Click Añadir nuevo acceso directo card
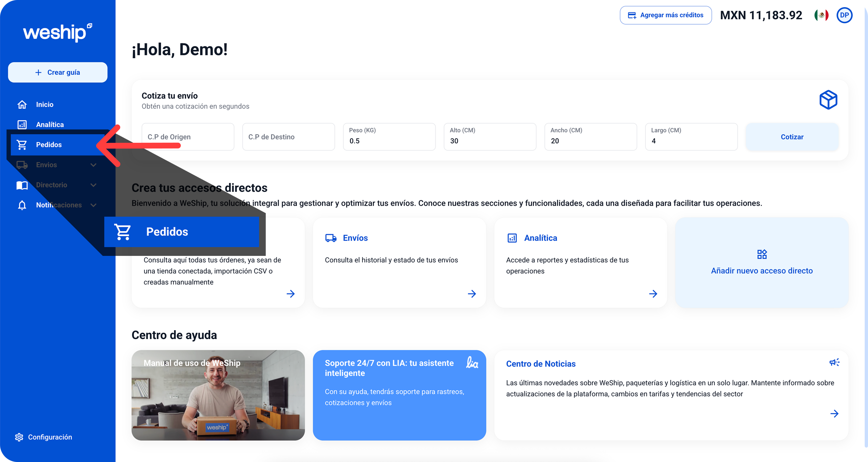 point(761,262)
